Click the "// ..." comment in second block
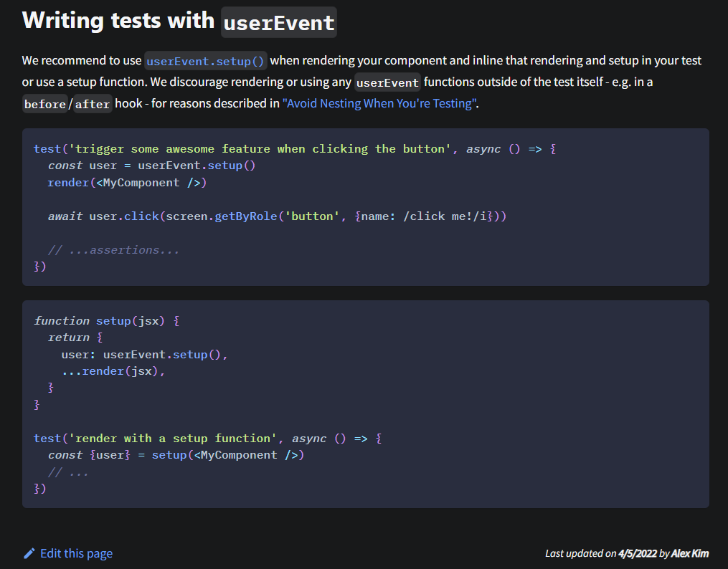The width and height of the screenshot is (728, 569). [68, 472]
